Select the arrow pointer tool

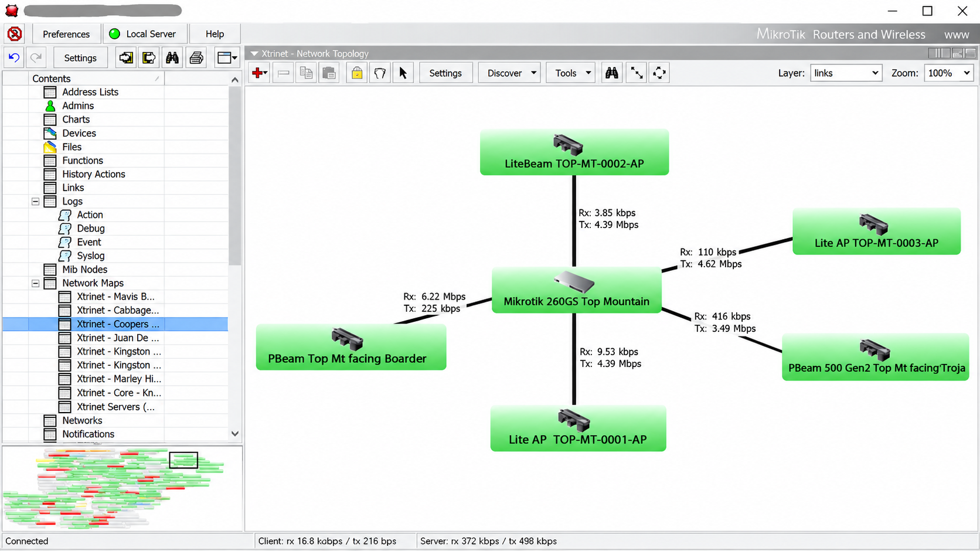[x=403, y=73]
